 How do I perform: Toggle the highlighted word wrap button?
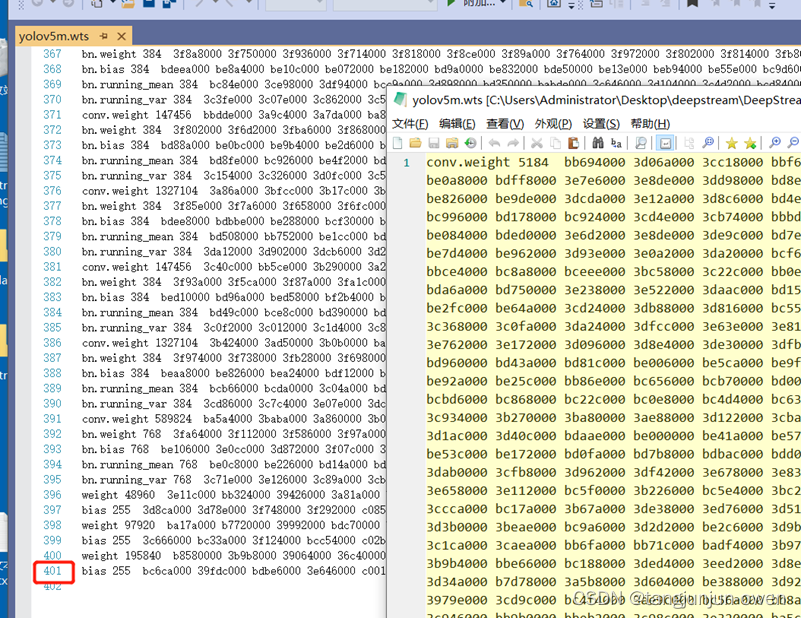[665, 143]
